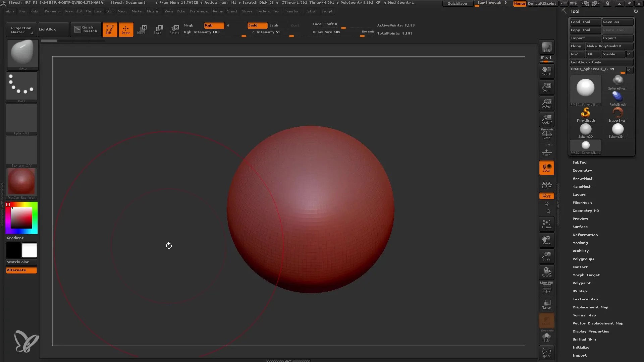Open the Document menu
This screenshot has height=362, width=644.
(x=52, y=11)
